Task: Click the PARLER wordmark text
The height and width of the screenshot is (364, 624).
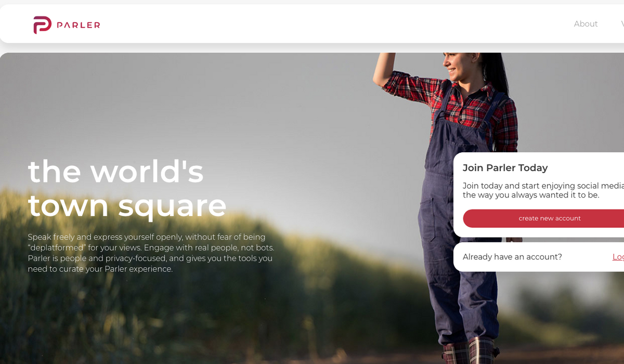Action: (x=79, y=25)
